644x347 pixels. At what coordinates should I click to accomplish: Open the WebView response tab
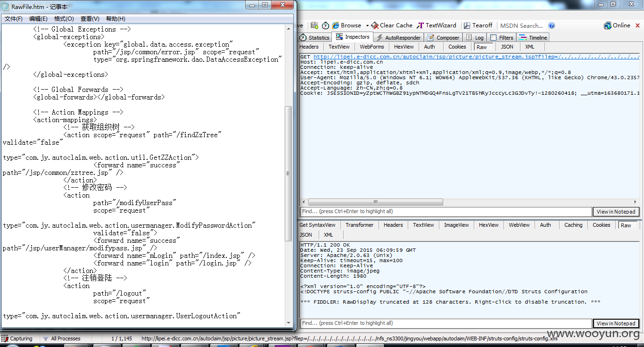click(519, 225)
